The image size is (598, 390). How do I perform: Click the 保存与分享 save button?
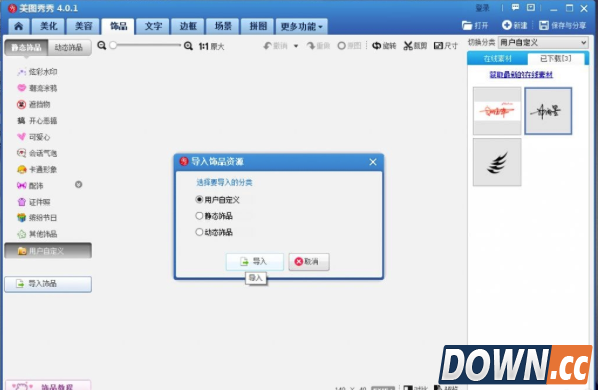pos(563,26)
